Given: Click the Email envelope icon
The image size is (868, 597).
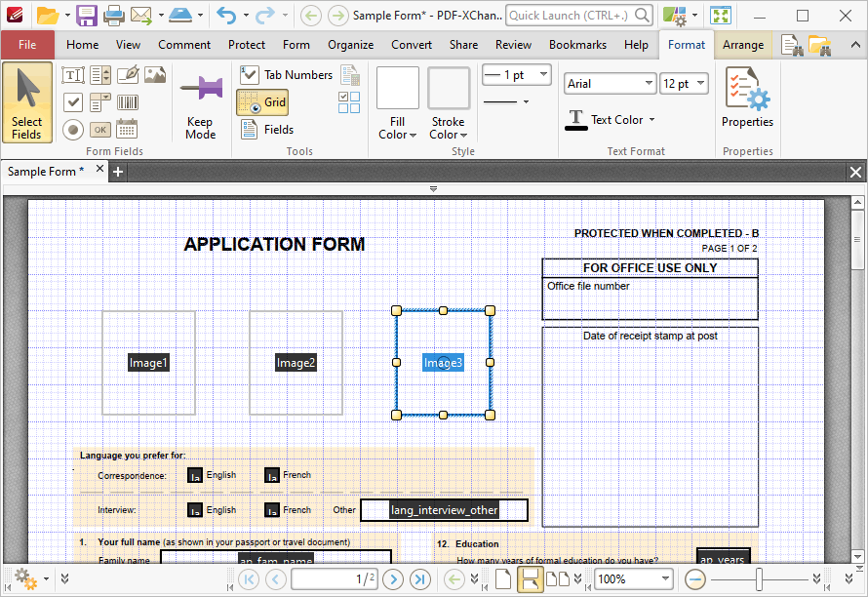Looking at the screenshot, I should (x=141, y=16).
